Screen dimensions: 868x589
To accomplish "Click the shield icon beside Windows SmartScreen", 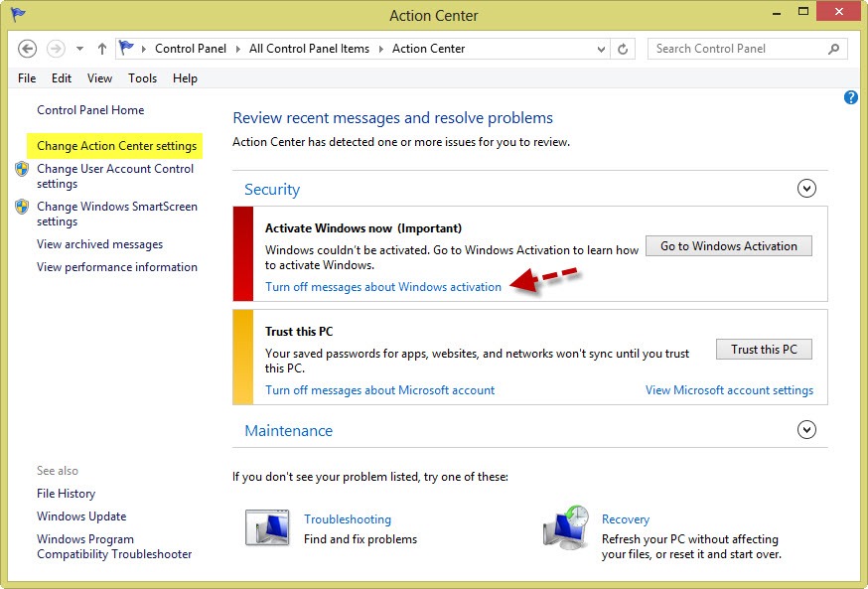I will pos(22,207).
